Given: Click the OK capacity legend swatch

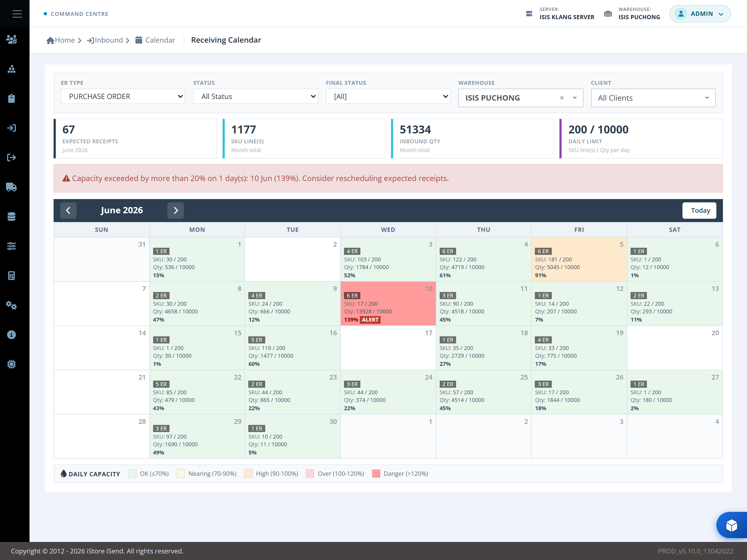Looking at the screenshot, I should tap(132, 474).
